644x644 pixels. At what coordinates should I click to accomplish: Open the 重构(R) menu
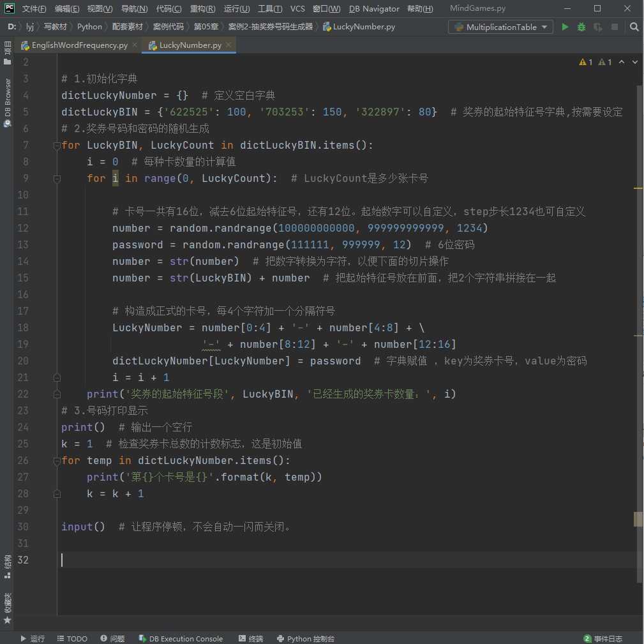coord(202,9)
